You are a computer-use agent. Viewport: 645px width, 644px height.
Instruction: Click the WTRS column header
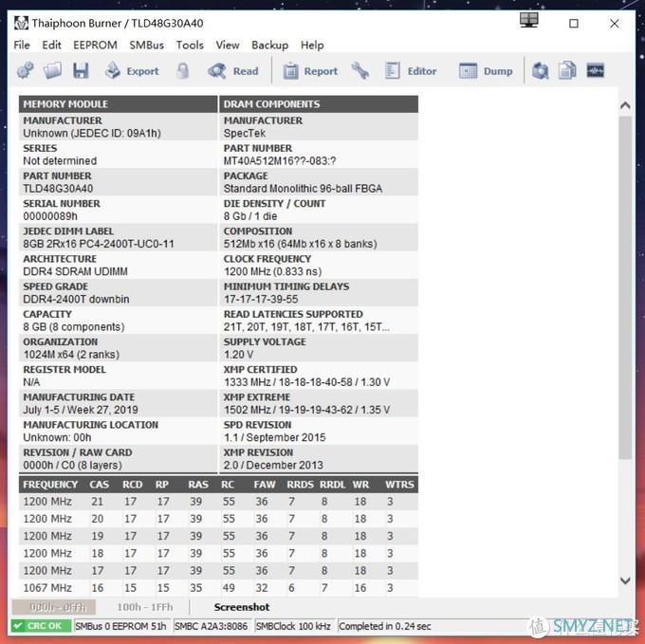tap(399, 485)
